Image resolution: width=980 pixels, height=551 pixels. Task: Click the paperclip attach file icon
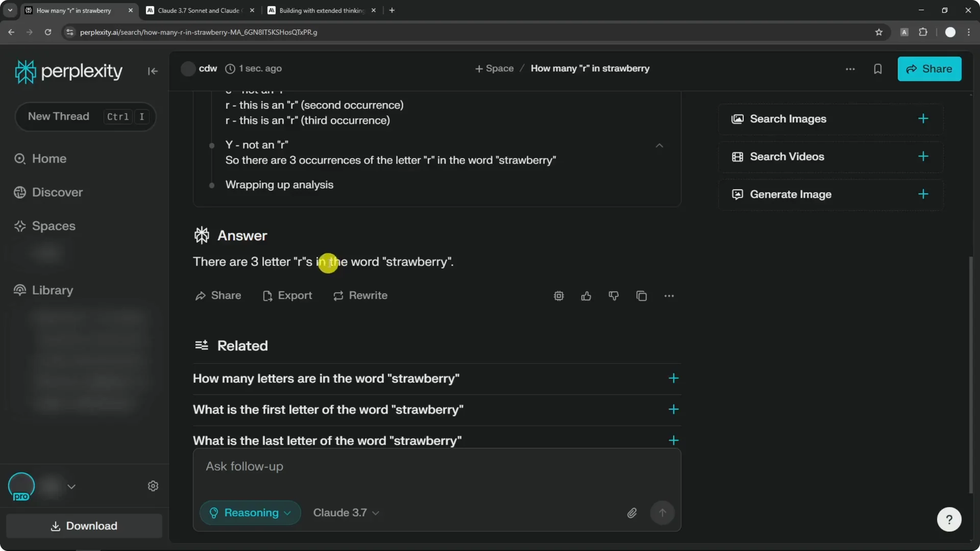point(632,513)
